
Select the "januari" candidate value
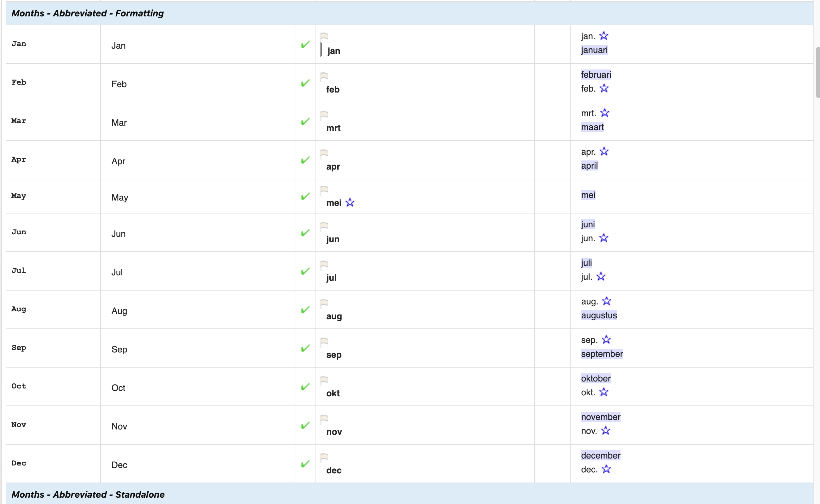pyautogui.click(x=595, y=50)
